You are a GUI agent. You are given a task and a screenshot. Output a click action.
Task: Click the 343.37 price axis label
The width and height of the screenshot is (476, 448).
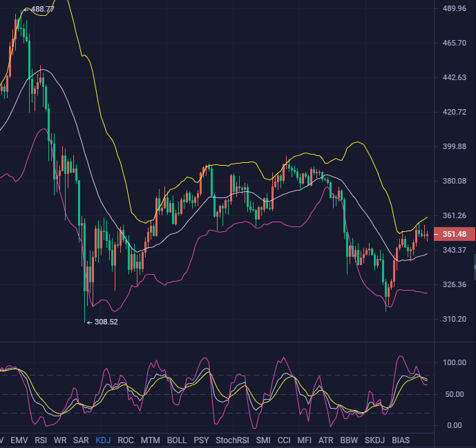click(x=454, y=251)
